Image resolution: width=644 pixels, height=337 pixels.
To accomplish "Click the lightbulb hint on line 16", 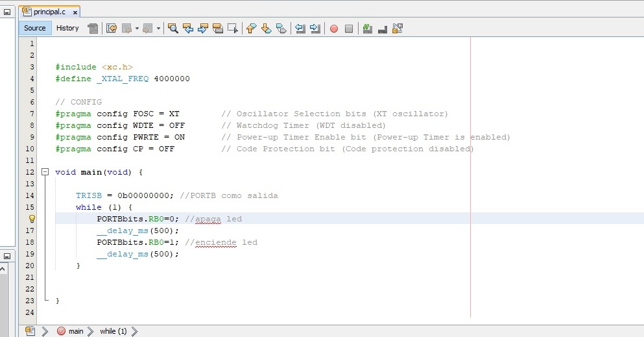I will (x=32, y=219).
